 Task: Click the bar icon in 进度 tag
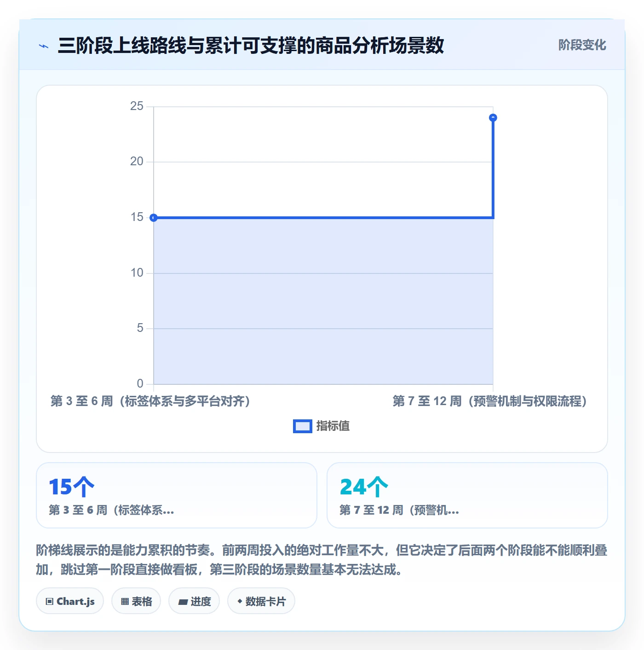click(183, 602)
